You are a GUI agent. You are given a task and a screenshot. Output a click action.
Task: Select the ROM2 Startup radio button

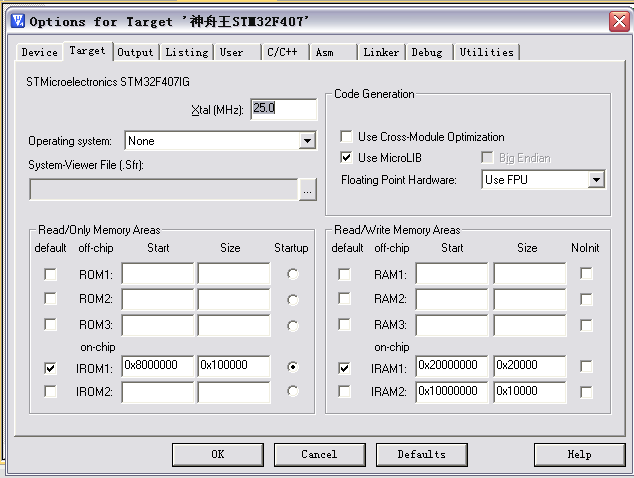point(293,300)
